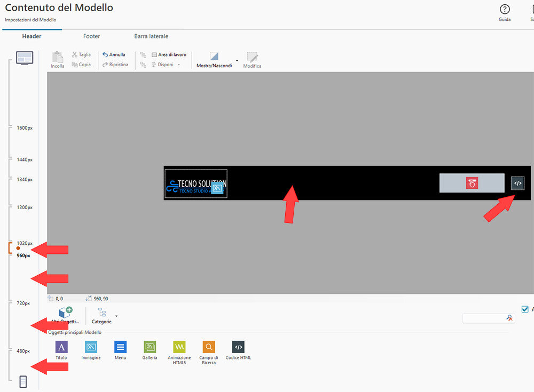Screen dimensions: 534x392
Task: Open Altri Oggetti to add objects
Action: click(65, 315)
